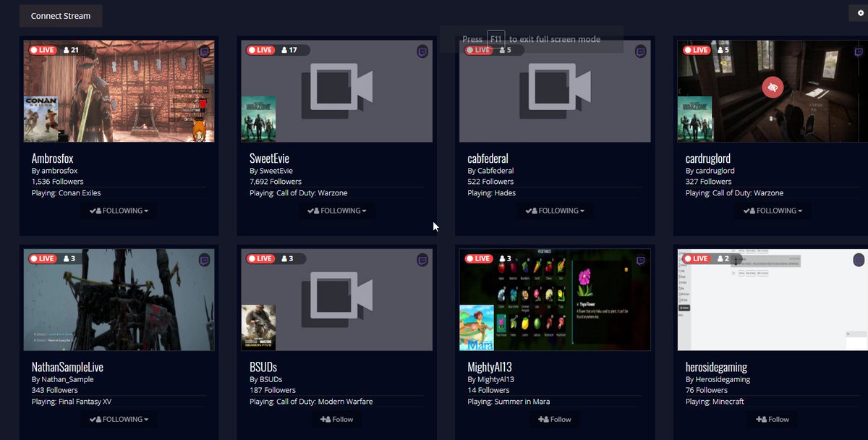Image resolution: width=868 pixels, height=440 pixels.
Task: Click the NathanSampleLive stream title
Action: [x=68, y=367]
